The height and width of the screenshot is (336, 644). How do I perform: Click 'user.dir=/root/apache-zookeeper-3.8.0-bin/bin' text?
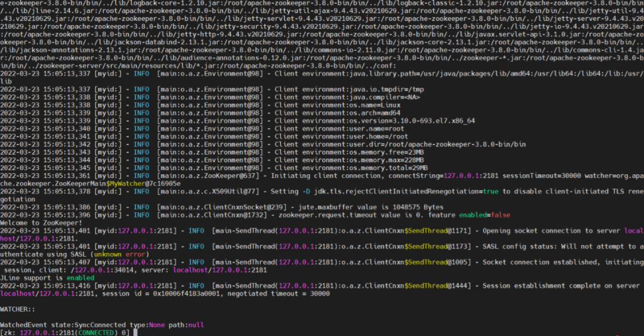[x=438, y=144]
